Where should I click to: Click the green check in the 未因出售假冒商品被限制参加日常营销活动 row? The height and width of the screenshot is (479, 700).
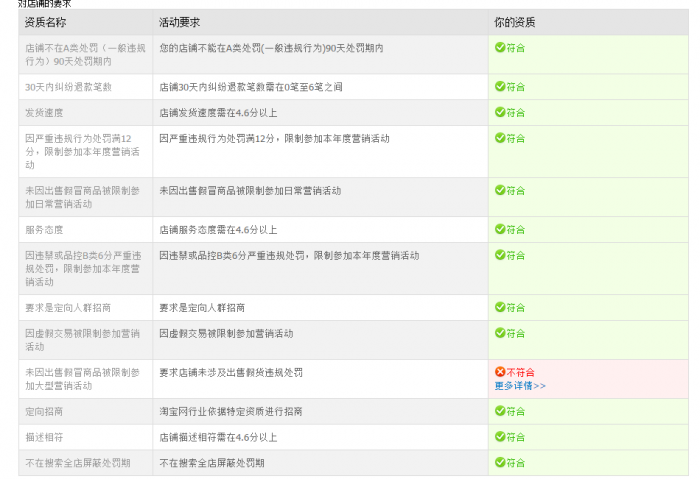tap(500, 190)
